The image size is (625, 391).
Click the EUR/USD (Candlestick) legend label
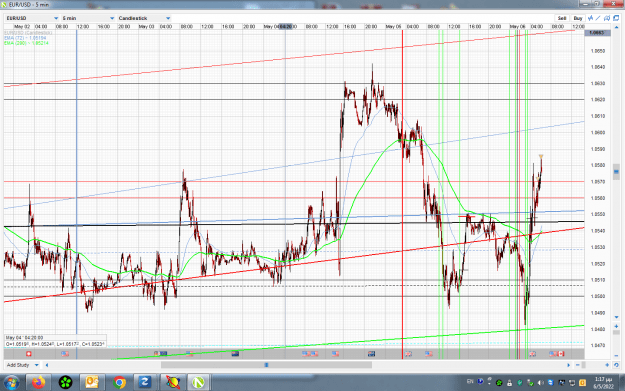pyautogui.click(x=28, y=33)
